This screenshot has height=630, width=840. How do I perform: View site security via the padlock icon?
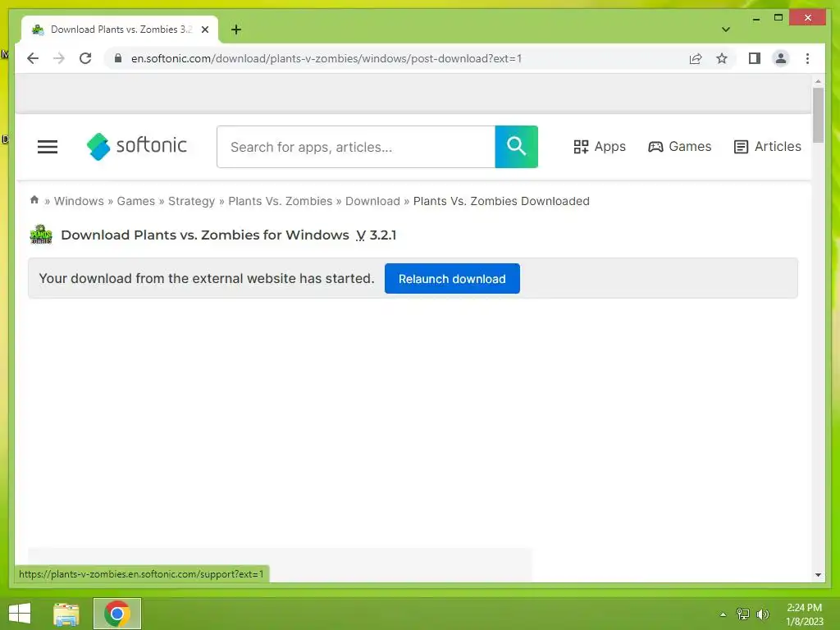(x=118, y=58)
